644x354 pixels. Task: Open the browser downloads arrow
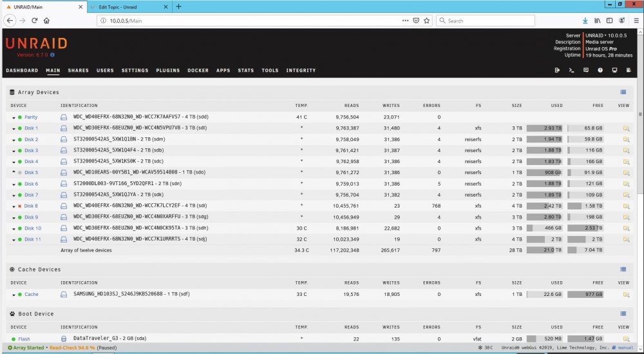point(585,21)
